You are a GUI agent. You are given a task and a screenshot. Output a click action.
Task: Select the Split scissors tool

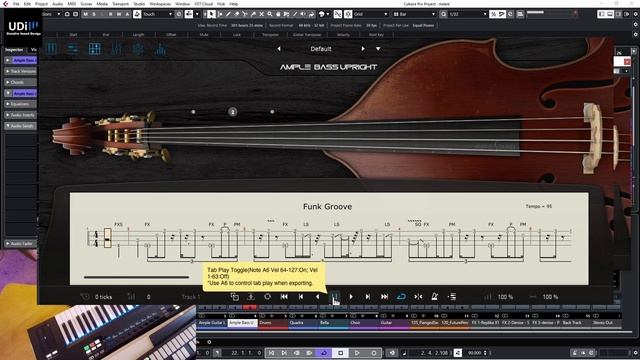(x=245, y=14)
